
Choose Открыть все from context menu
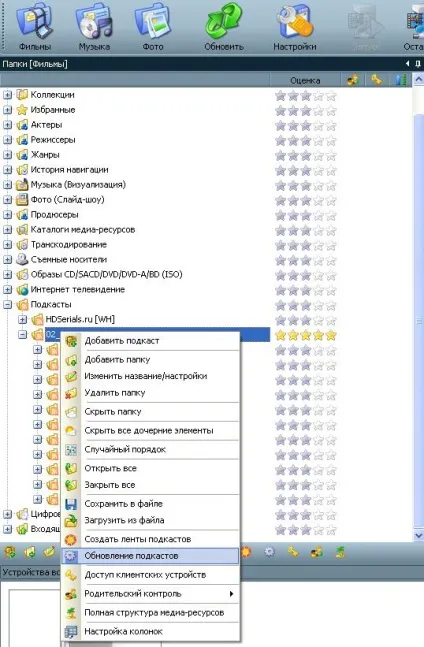(151, 468)
